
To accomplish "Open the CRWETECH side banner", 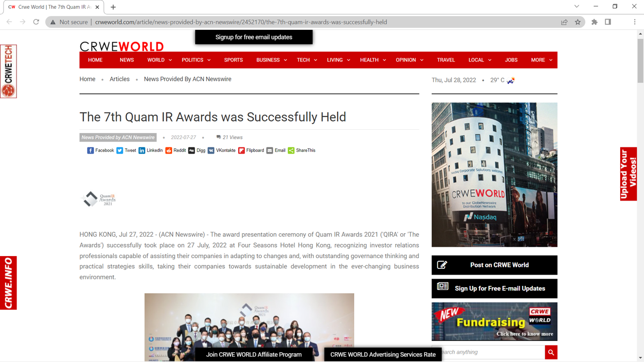I will 8,71.
